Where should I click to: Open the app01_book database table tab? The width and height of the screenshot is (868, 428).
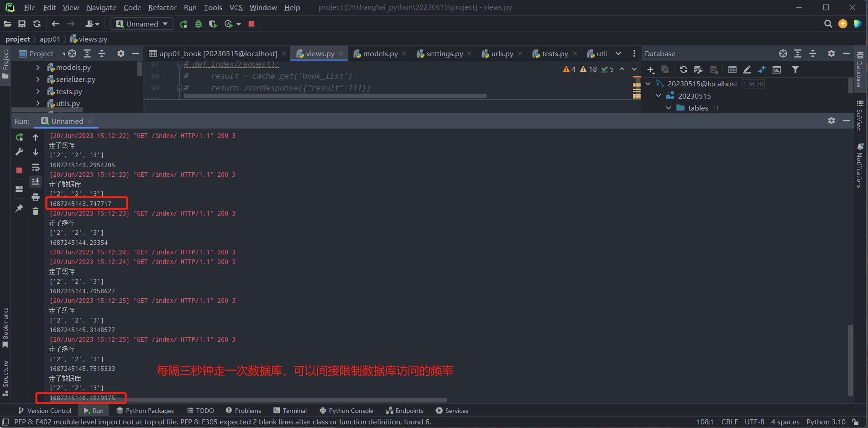pos(218,53)
